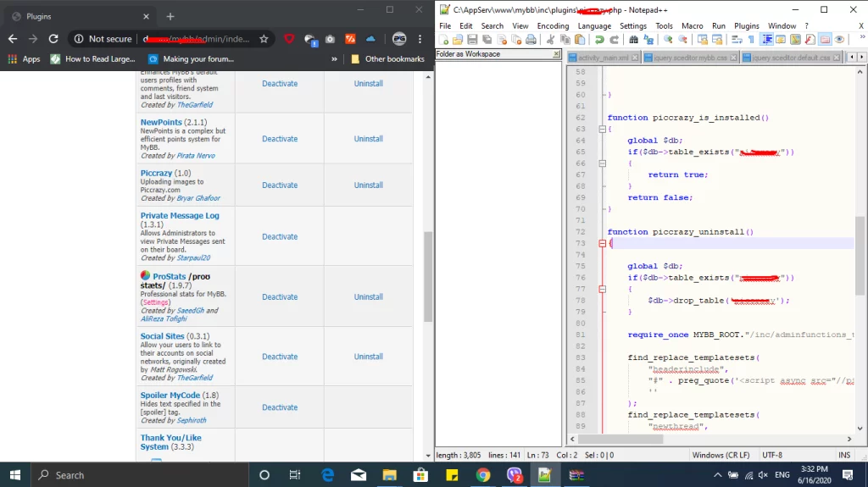Click the Notepad++ horizontal scrollbar thumb
868x487 pixels.
click(620, 439)
